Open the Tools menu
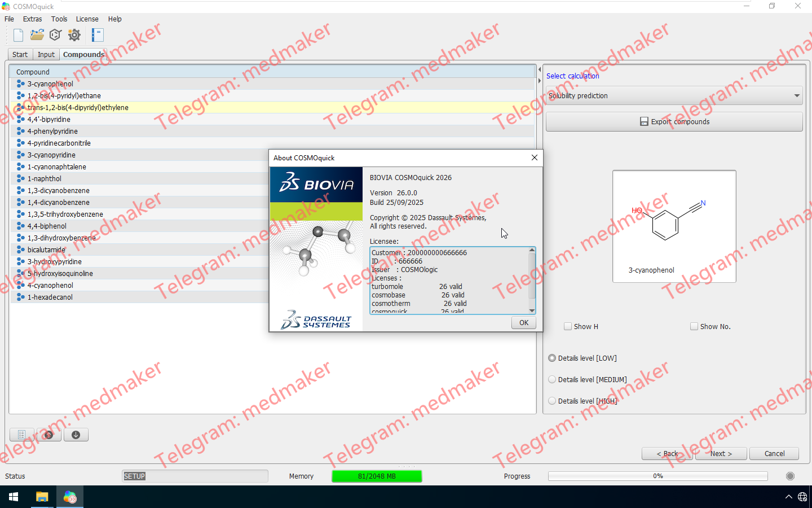812x508 pixels. coord(59,19)
